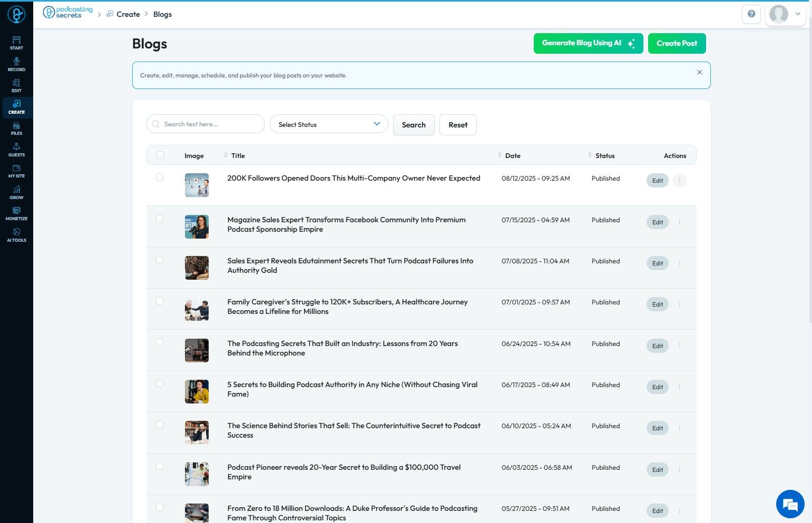Go to Guests in sidebar
This screenshot has height=523, width=812.
point(16,150)
